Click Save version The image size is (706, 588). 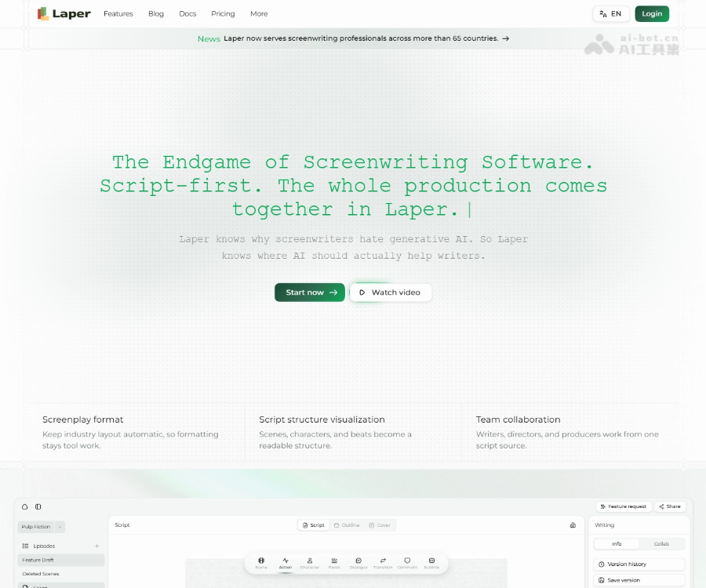[639, 580]
